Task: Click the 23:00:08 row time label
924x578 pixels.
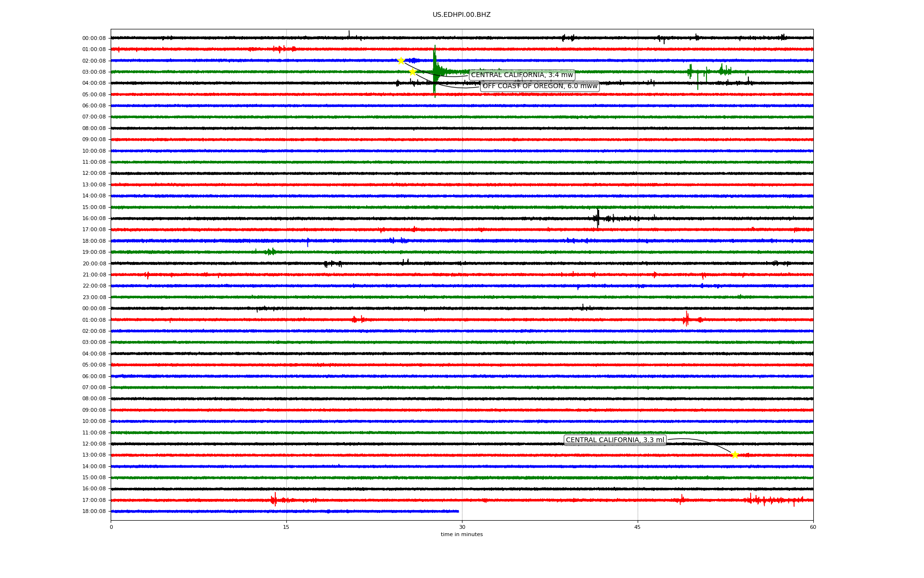Action: tap(94, 297)
